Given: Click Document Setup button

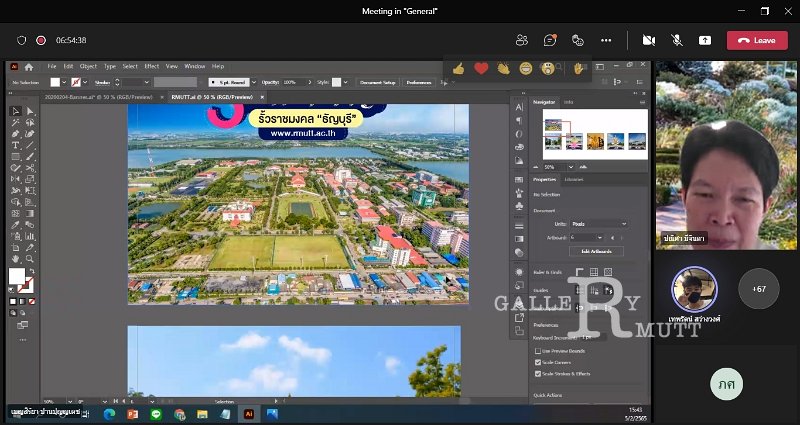Looking at the screenshot, I should point(378,82).
